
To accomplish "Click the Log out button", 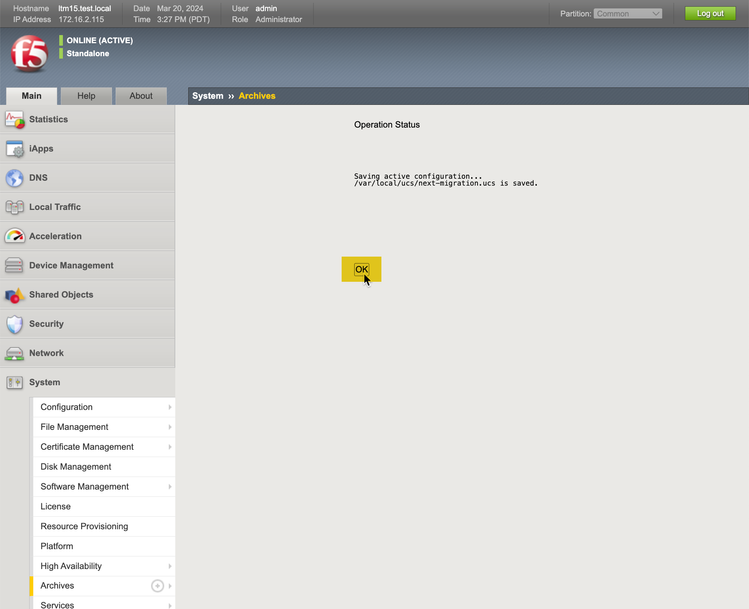I will coord(710,13).
